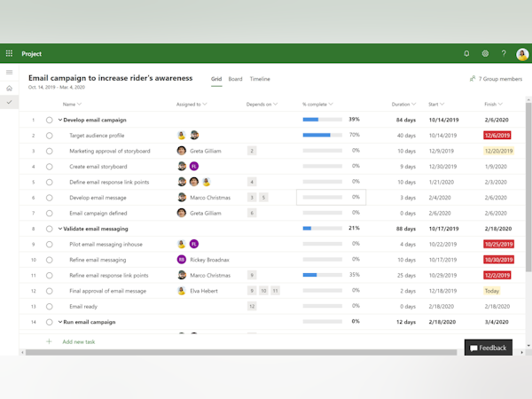Click Add new task
The image size is (532, 399).
click(78, 341)
